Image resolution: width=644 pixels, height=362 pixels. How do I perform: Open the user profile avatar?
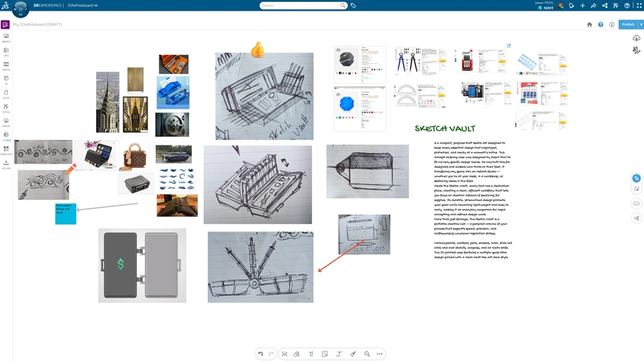tap(560, 5)
